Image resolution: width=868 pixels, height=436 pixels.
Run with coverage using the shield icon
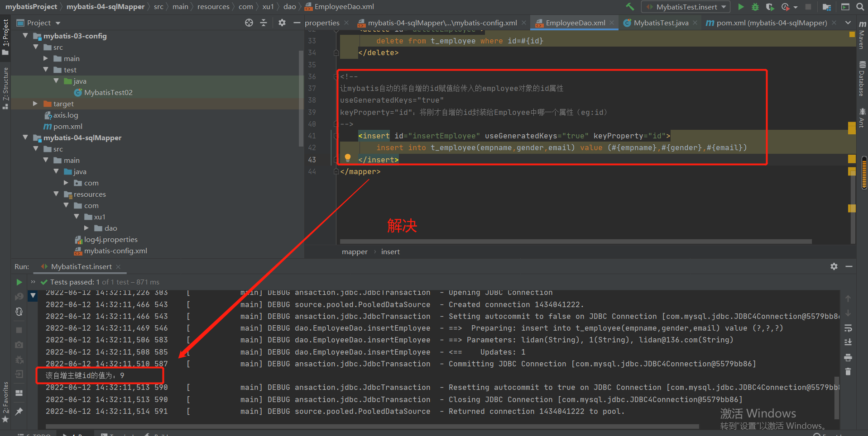click(x=770, y=7)
